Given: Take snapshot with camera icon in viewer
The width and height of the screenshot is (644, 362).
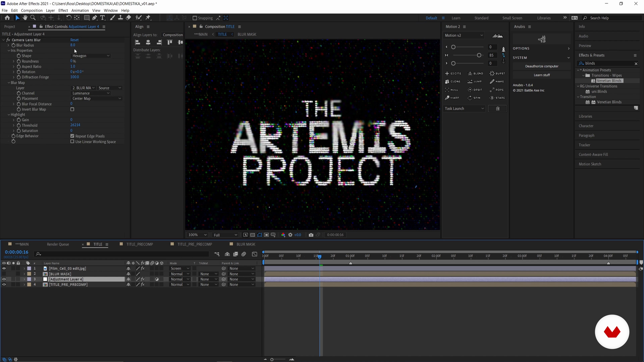Looking at the screenshot, I should click(x=311, y=235).
